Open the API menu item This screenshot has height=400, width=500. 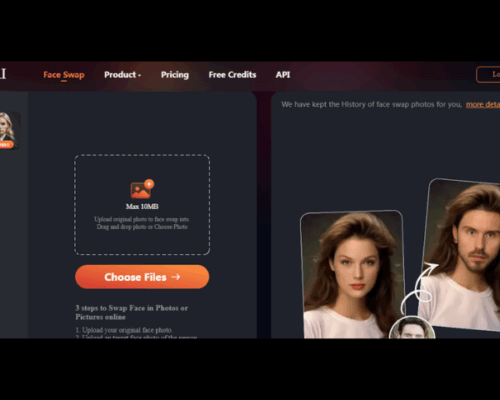[x=283, y=75]
